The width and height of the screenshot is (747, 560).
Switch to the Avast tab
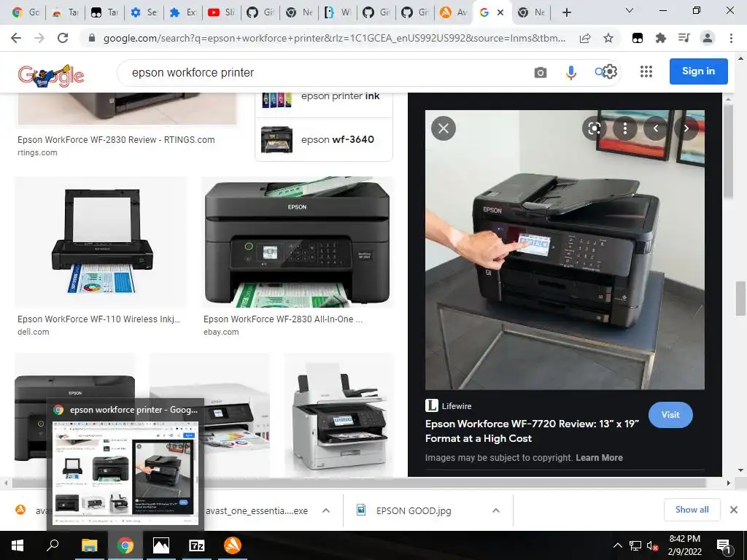click(x=453, y=12)
